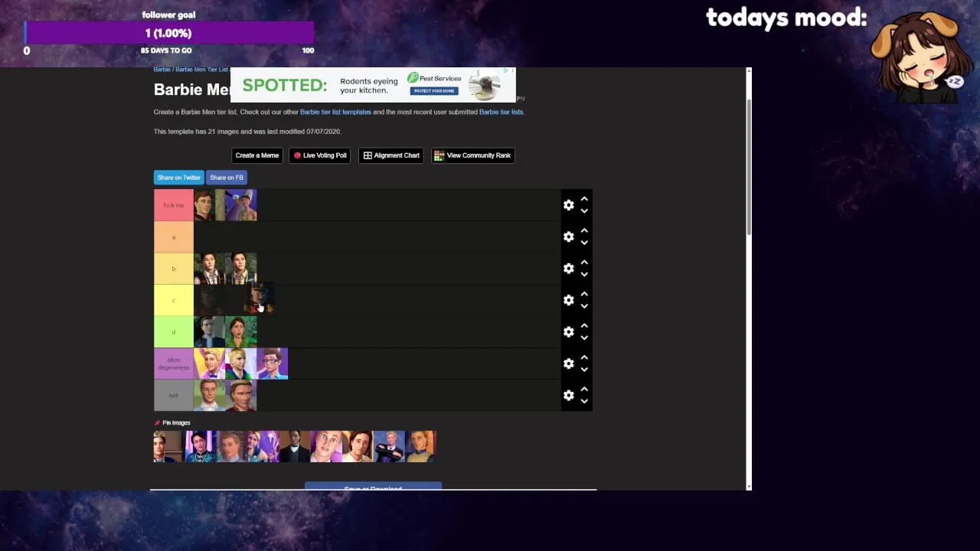Move the 'fuck me' tier row down

pyautogui.click(x=584, y=211)
